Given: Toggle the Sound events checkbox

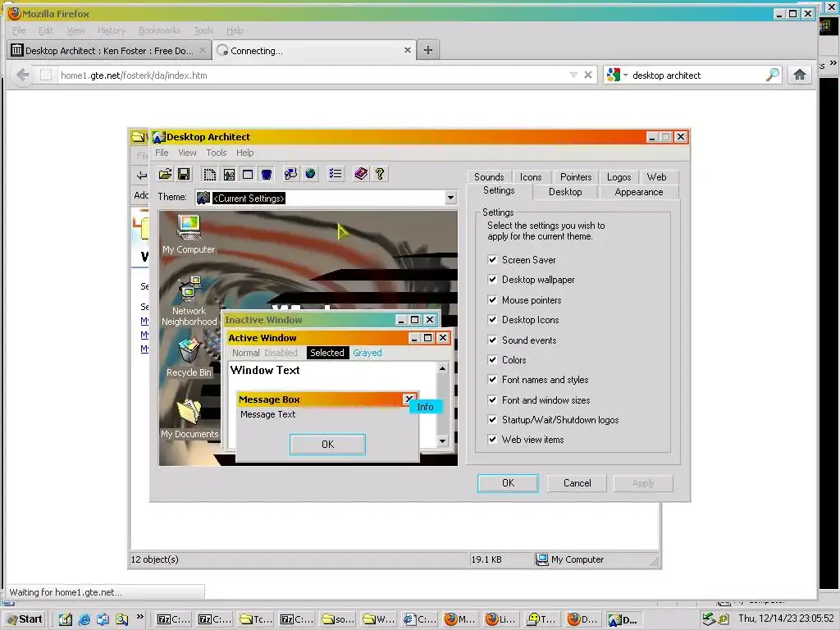Looking at the screenshot, I should pyautogui.click(x=492, y=340).
